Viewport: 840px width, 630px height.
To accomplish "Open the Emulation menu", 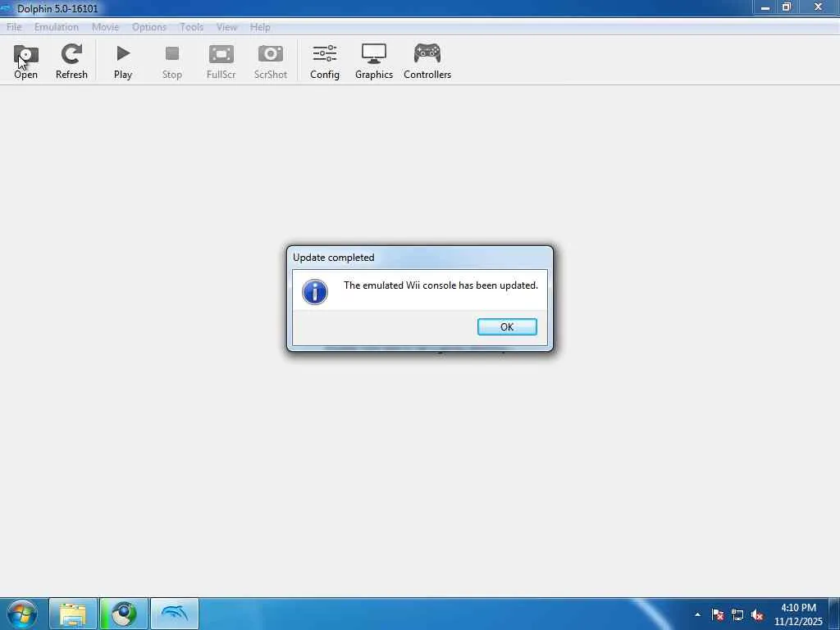I will coord(57,27).
